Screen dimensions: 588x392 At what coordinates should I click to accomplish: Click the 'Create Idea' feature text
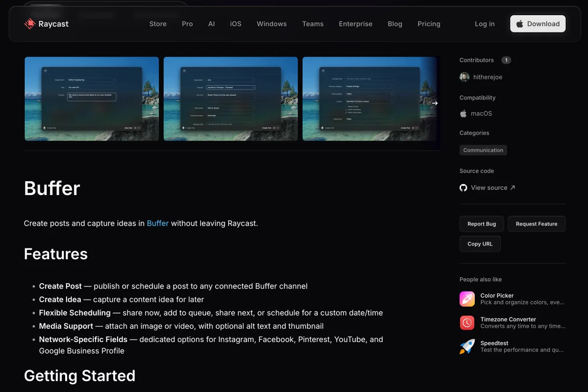[x=60, y=299]
